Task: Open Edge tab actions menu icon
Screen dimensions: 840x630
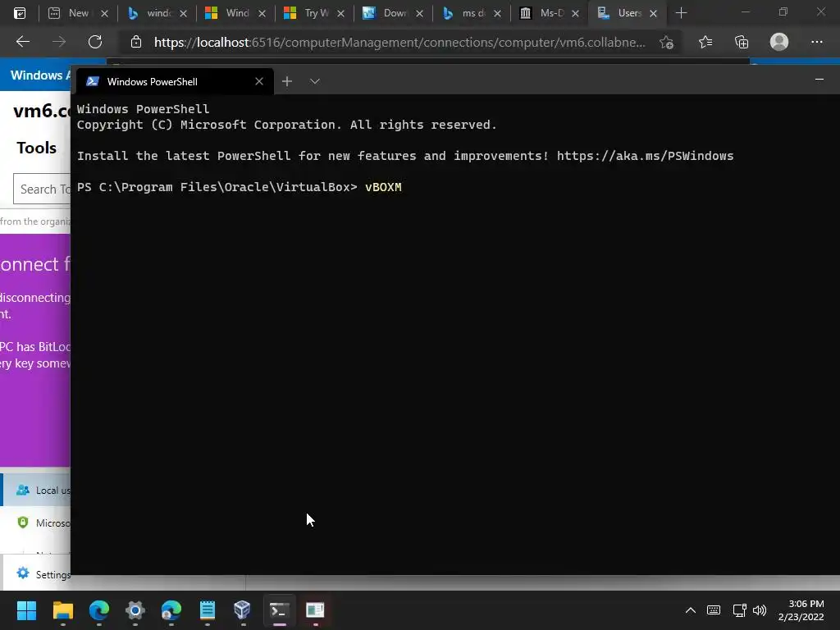Action: coord(20,13)
